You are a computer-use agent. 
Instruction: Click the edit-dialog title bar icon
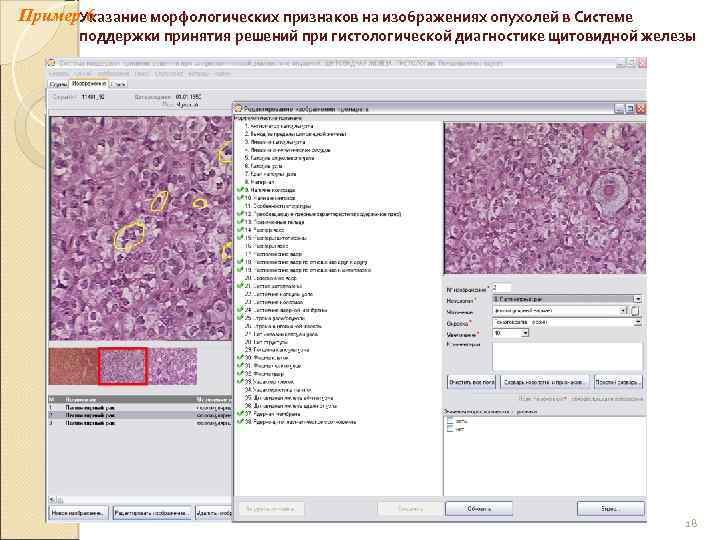pos(238,109)
